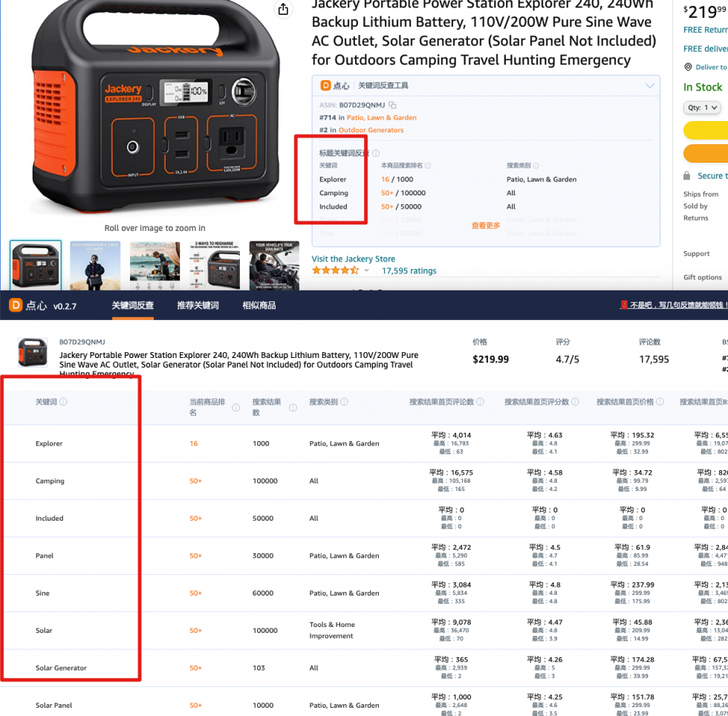Screen dimensions: 728x716
Task: Click the rank value 16 in the Explorer row
Action: pyautogui.click(x=194, y=443)
